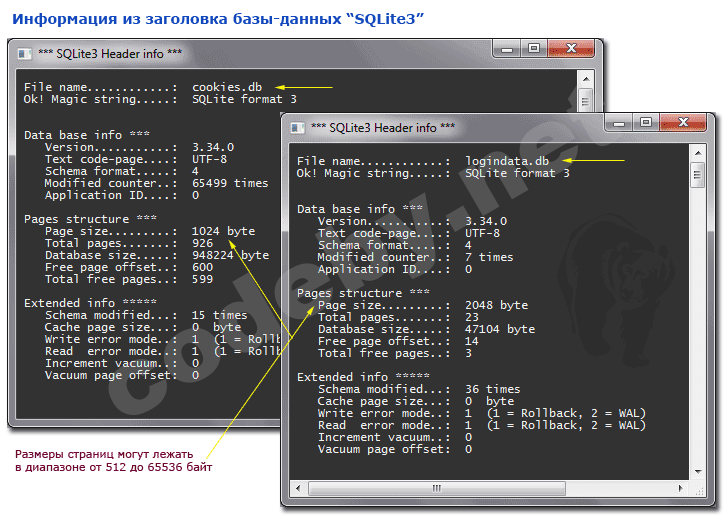Minimize the logindata.db console window
The width and height of the screenshot is (724, 516).
click(x=619, y=123)
